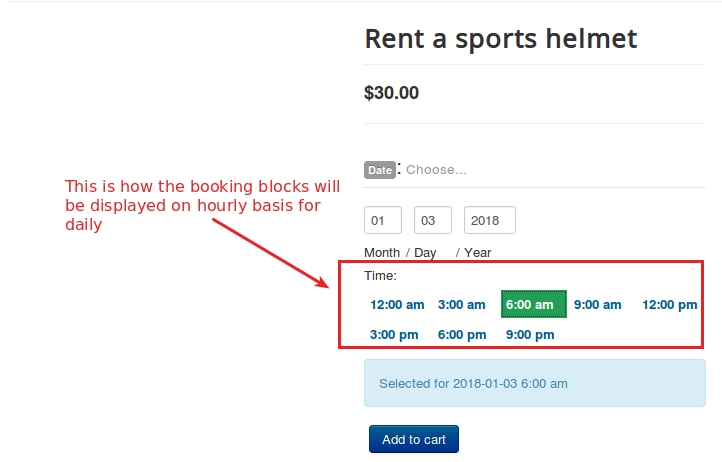
Task: Click the "Rent a sports helmet" title
Action: 500,39
